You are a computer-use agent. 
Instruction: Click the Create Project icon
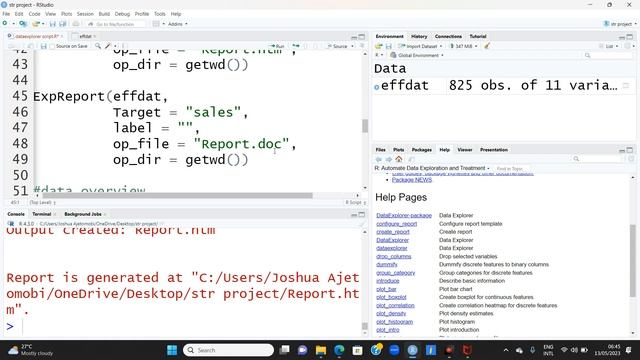coord(23,24)
